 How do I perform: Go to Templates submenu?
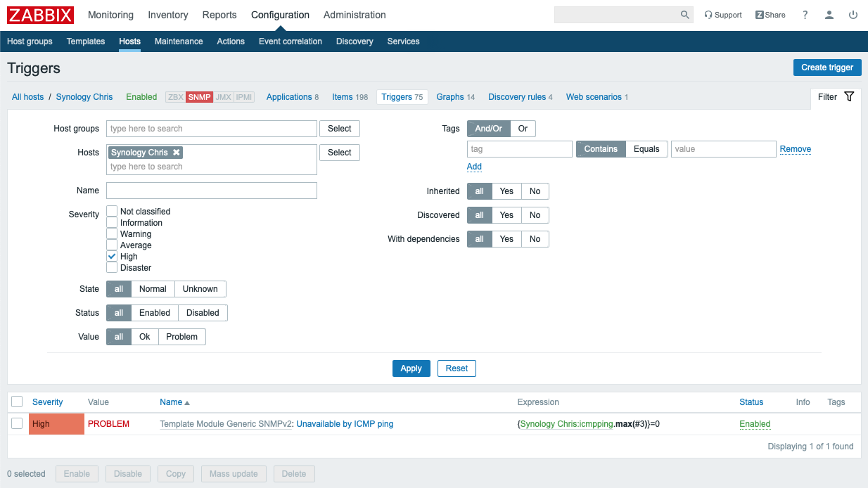86,41
